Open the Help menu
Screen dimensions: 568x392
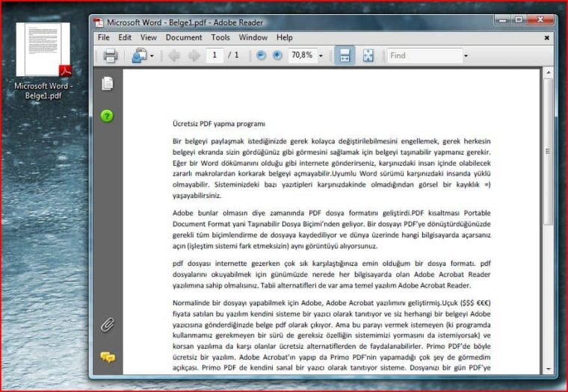click(284, 37)
